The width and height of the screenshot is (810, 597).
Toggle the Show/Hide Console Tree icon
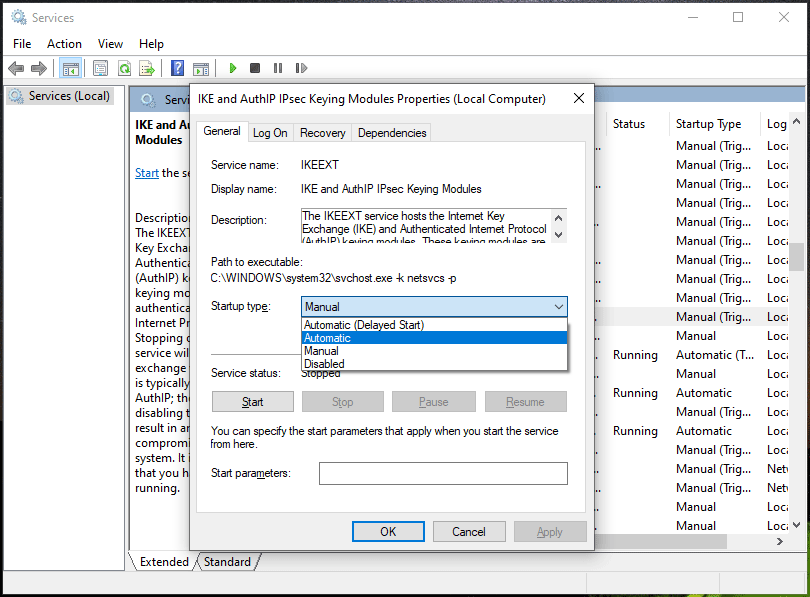coord(70,68)
